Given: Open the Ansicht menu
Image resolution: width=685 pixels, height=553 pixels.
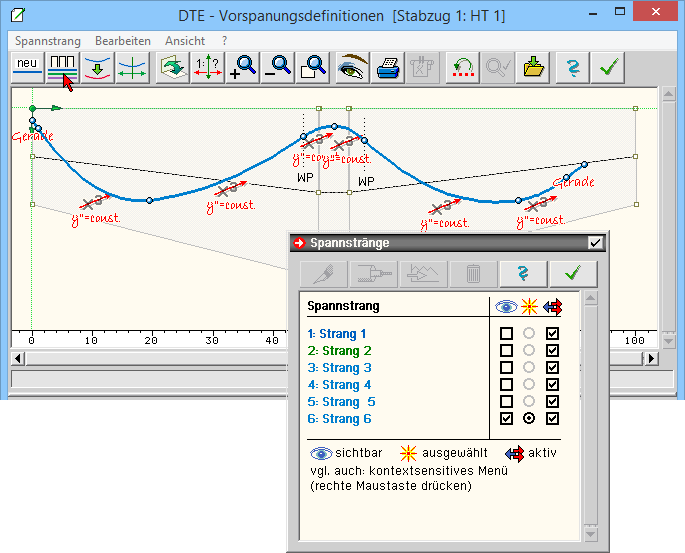Looking at the screenshot, I should tap(185, 41).
